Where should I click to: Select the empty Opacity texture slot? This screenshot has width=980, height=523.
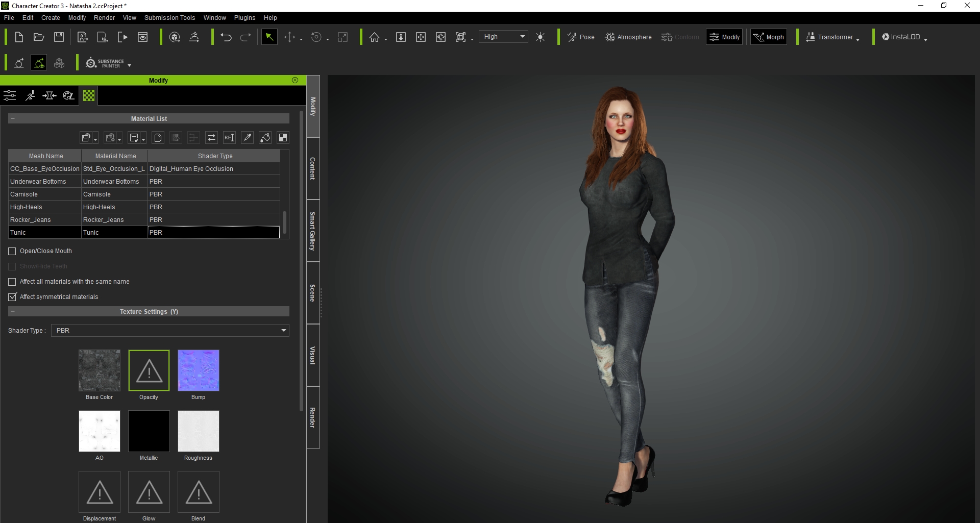pyautogui.click(x=149, y=370)
